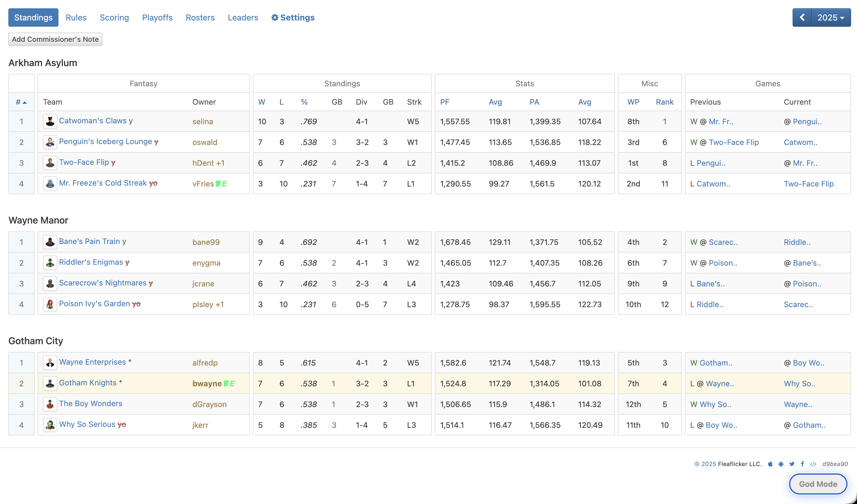
Task: Switch to the Leaders tab
Action: (x=243, y=17)
